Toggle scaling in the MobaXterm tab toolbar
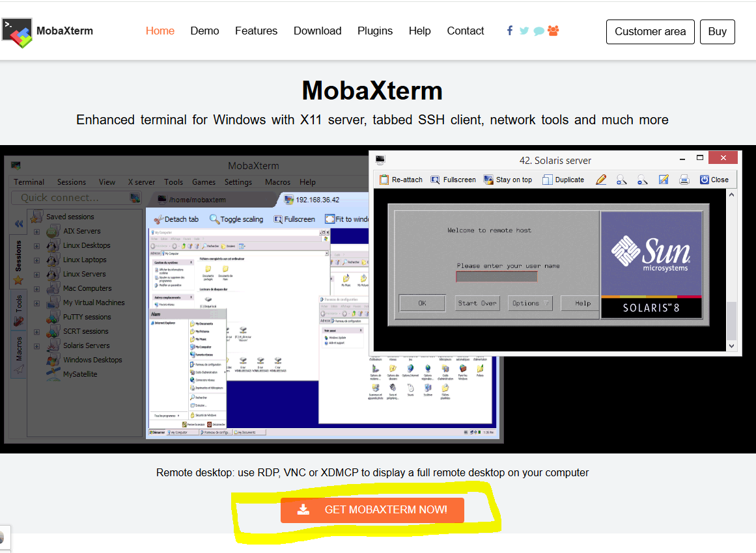This screenshot has height=553, width=756. (x=236, y=219)
